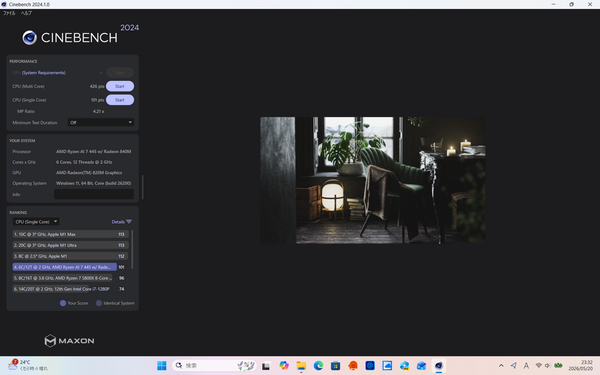
Task: Open Task View from the taskbar
Action: point(266,366)
